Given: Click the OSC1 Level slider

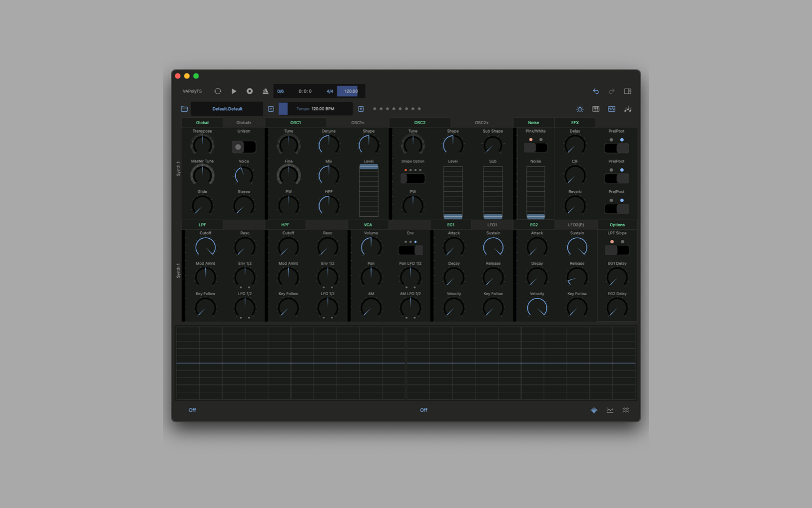Looking at the screenshot, I should [x=369, y=191].
